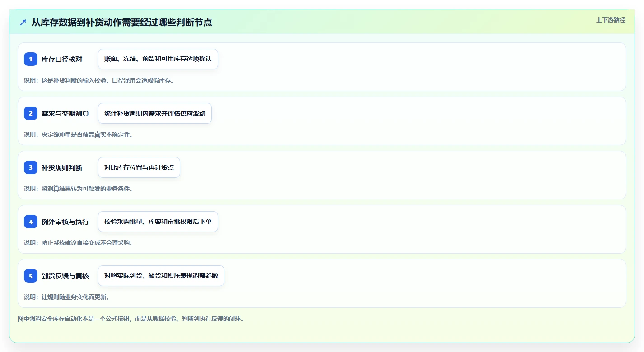The height and width of the screenshot is (352, 644).
Task: Open the 校验采购批量、库容和审批权限后下单 chip
Action: [158, 222]
